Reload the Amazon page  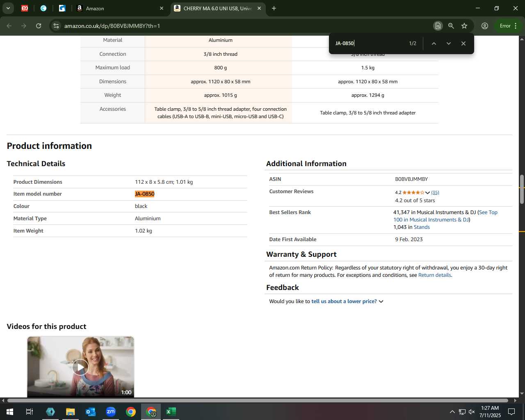[39, 26]
